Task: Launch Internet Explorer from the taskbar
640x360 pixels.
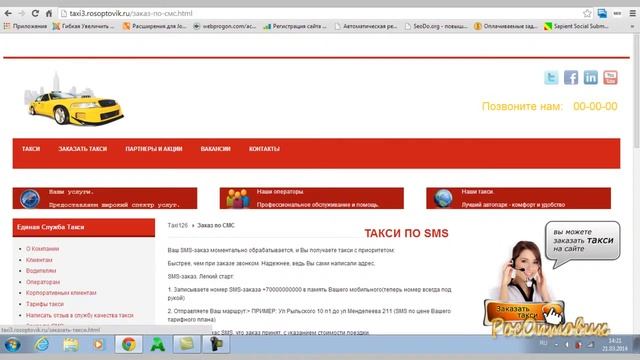Action: 42,345
